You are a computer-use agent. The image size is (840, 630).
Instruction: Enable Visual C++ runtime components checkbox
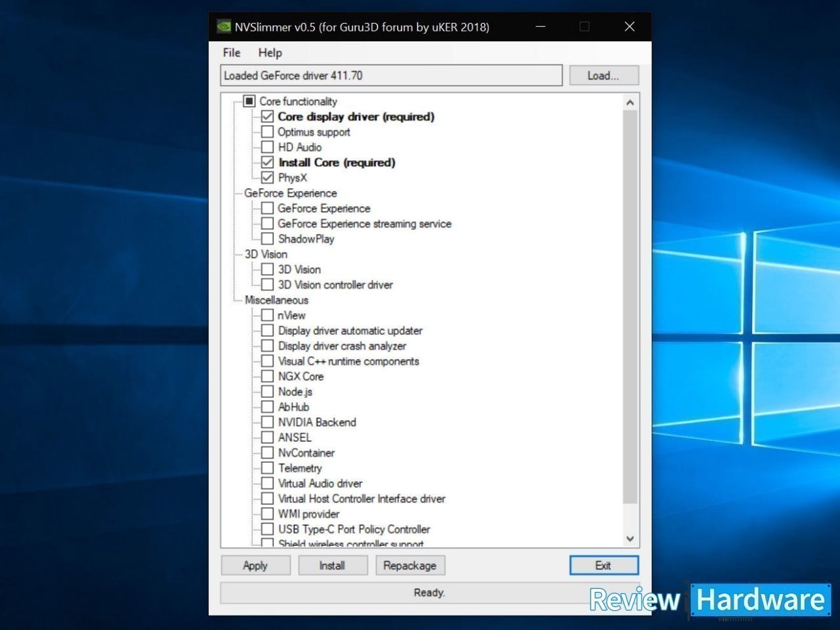[x=267, y=361]
